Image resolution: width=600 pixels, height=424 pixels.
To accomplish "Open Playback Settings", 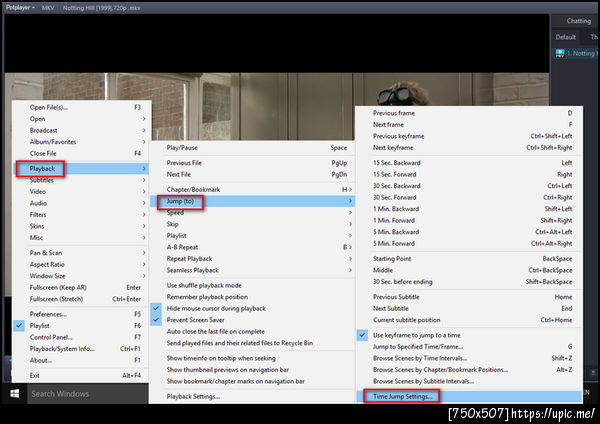I will tap(253, 396).
